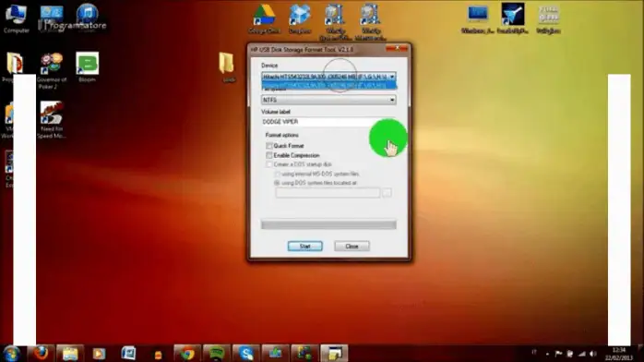Open the Need for Speed desktop shortcut
Viewport: 644px width, 362px height.
pos(52,119)
